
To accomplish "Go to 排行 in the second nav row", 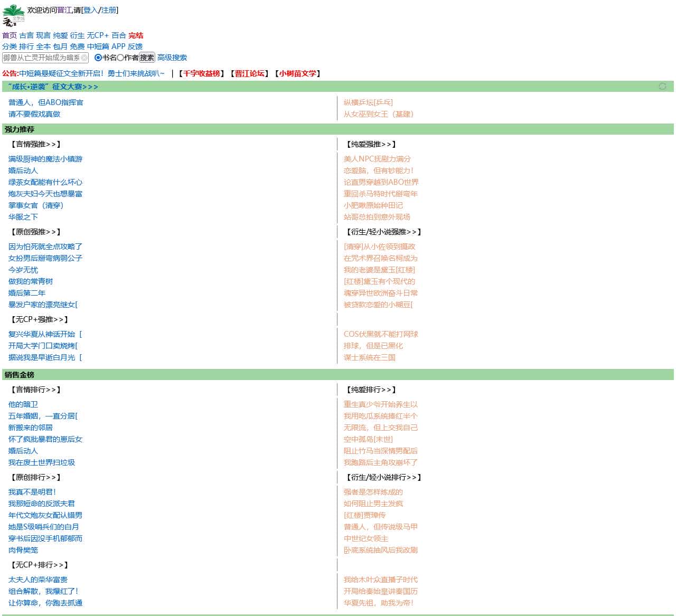I will [x=26, y=46].
